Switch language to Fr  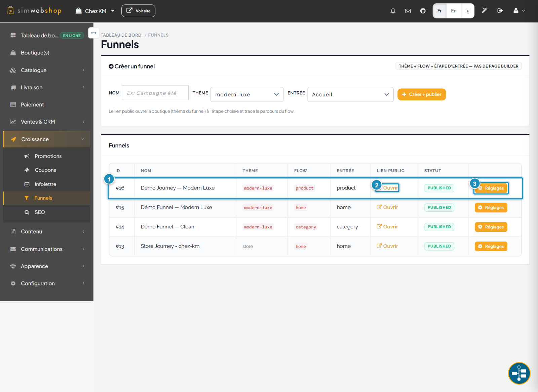click(x=439, y=11)
